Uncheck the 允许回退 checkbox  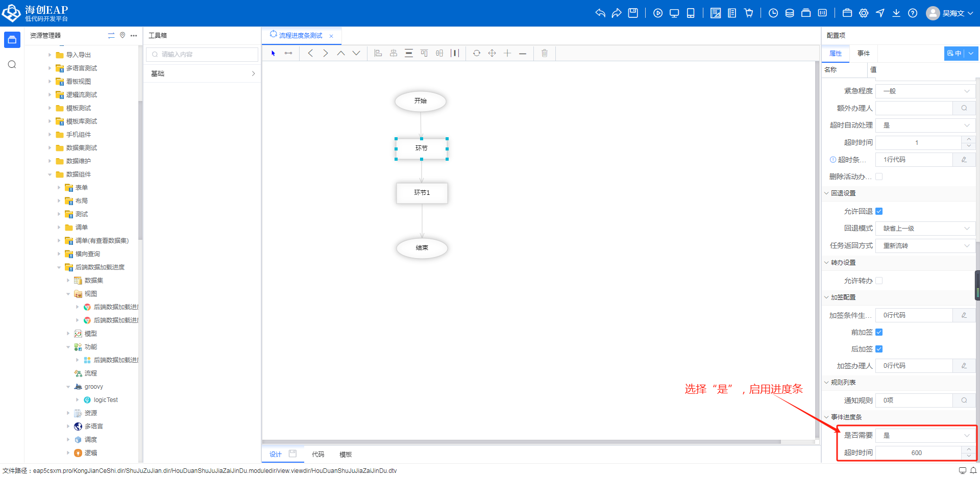coord(879,211)
